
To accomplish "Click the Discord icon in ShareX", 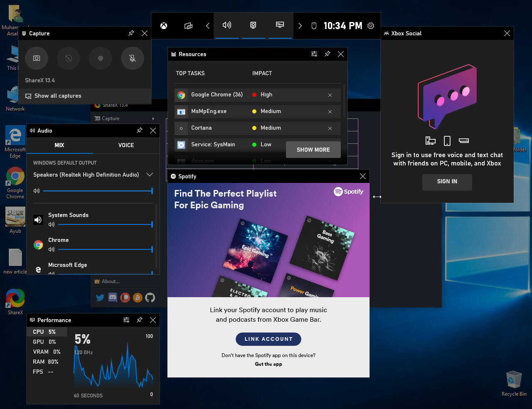I will tap(113, 298).
